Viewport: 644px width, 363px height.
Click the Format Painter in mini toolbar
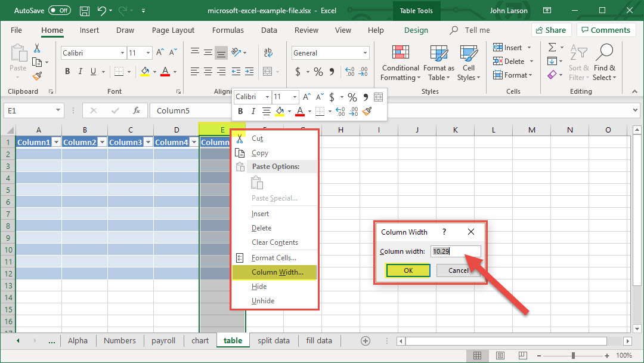[x=367, y=111]
